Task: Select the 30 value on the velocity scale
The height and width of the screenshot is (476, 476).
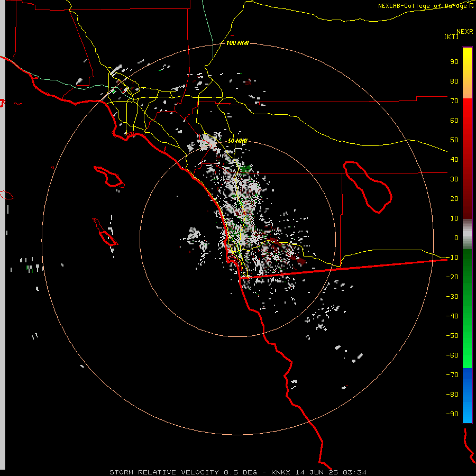Action: (454, 179)
